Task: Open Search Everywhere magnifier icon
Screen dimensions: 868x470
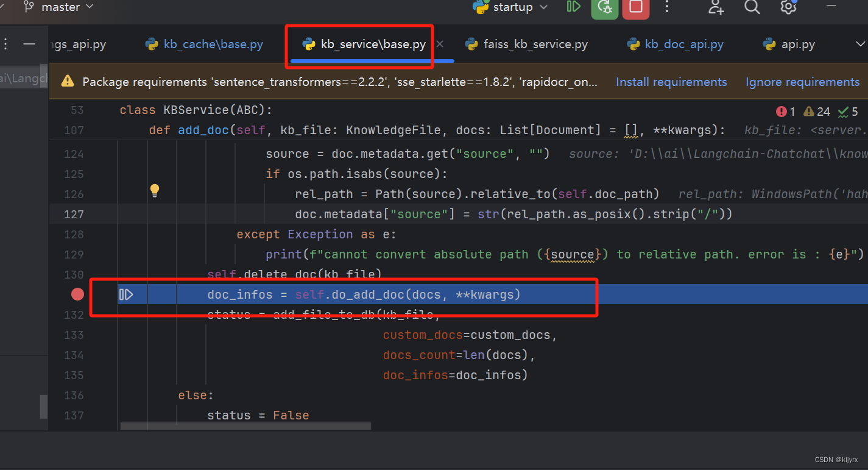Action: tap(752, 7)
